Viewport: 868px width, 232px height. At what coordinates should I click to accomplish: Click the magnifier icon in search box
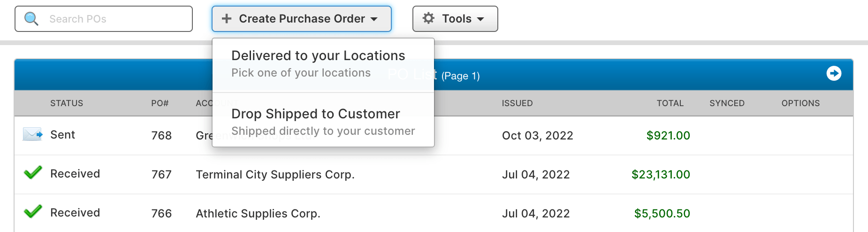point(31,19)
